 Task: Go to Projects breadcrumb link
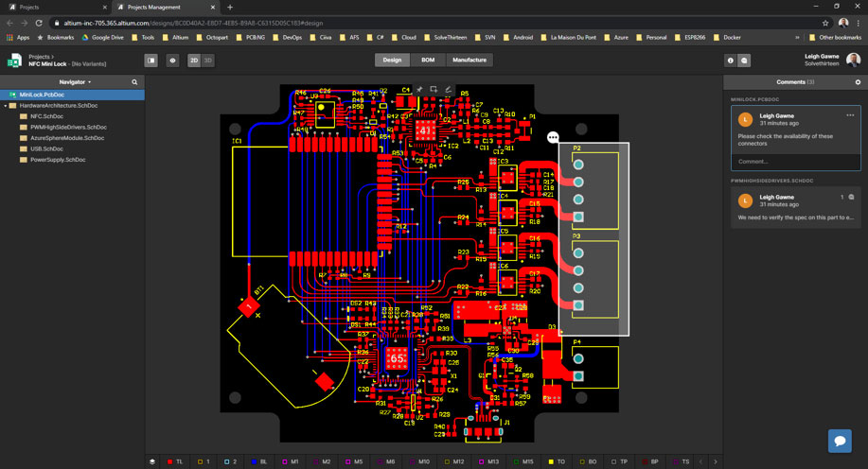pos(40,57)
